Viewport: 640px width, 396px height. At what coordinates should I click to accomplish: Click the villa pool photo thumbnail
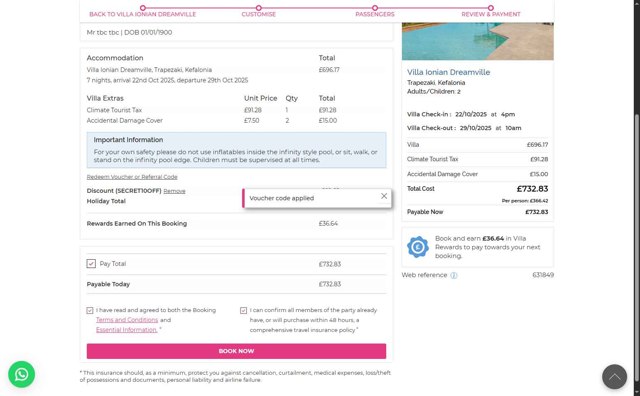click(x=478, y=41)
